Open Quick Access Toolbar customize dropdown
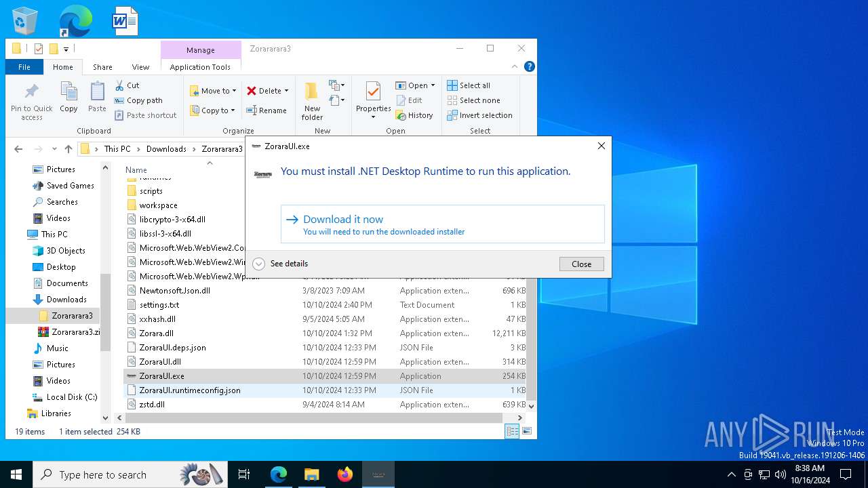868x488 pixels. point(66,49)
